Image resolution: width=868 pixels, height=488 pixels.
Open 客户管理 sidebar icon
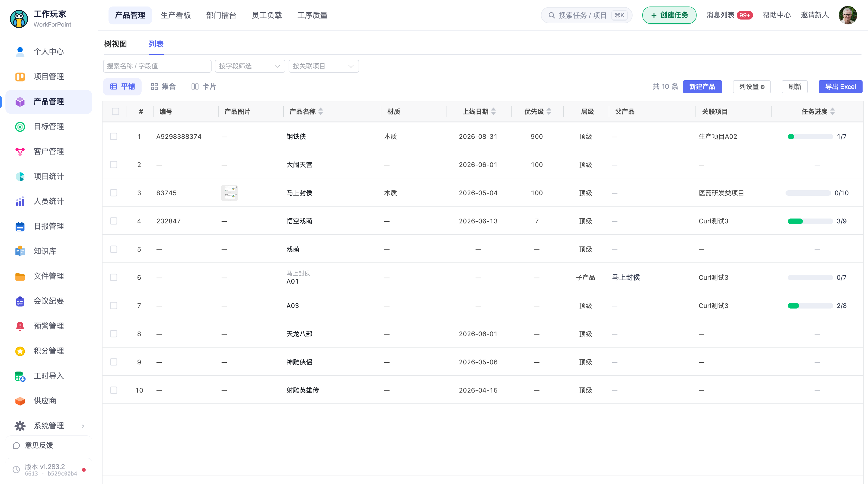[x=20, y=151]
